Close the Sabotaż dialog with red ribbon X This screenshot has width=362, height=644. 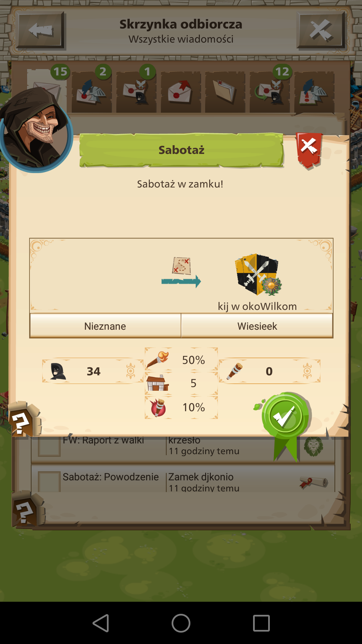[309, 149]
